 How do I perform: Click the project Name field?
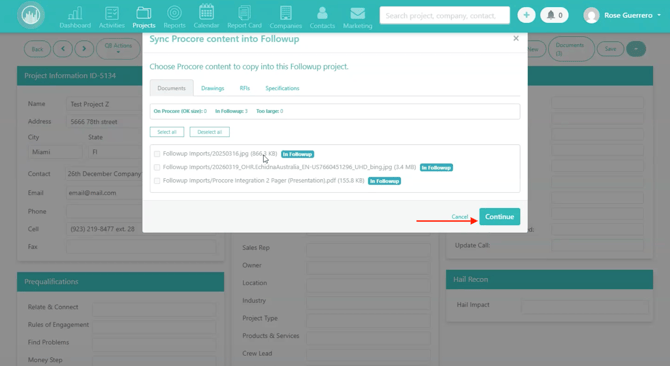click(x=105, y=104)
